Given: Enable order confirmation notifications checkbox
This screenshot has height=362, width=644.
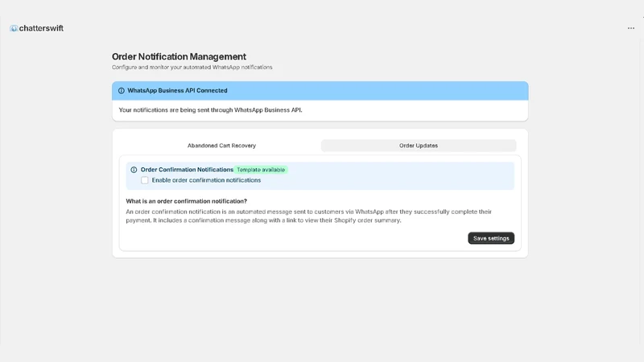Looking at the screenshot, I should point(145,180).
